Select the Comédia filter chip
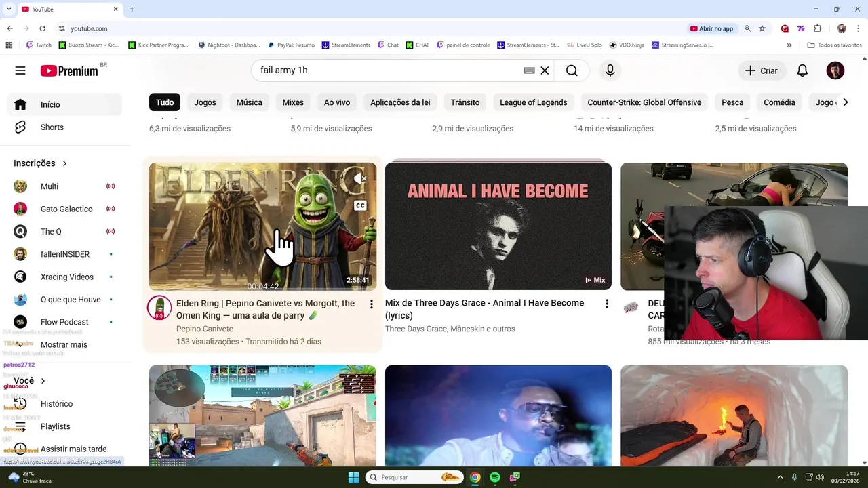 [x=779, y=102]
